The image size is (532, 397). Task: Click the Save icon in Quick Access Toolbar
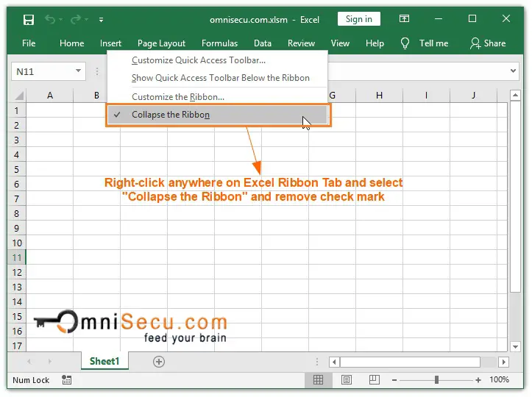[29, 20]
